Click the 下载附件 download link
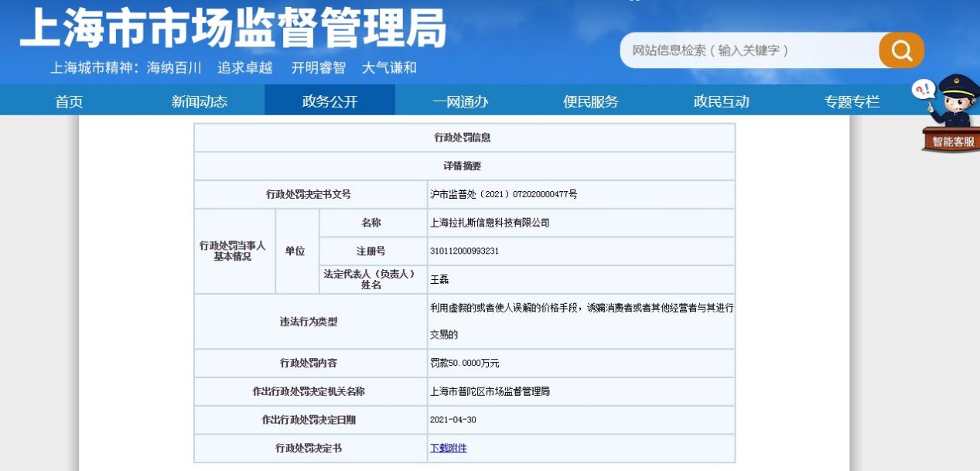The width and height of the screenshot is (980, 471). point(449,448)
